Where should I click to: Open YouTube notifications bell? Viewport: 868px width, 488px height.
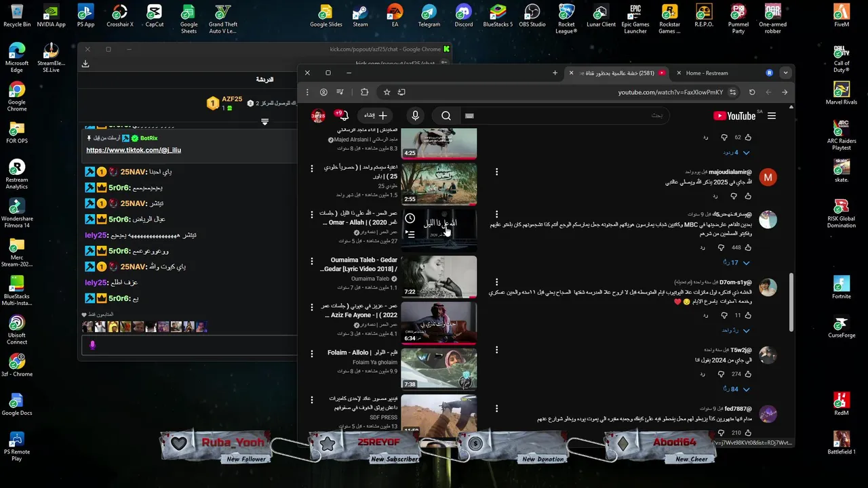pyautogui.click(x=343, y=116)
